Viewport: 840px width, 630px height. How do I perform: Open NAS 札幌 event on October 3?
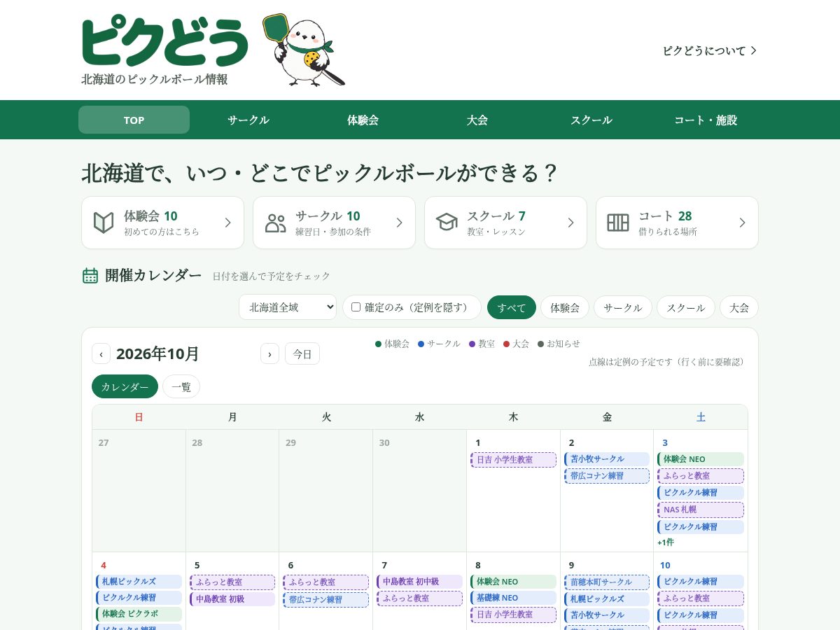point(701,510)
